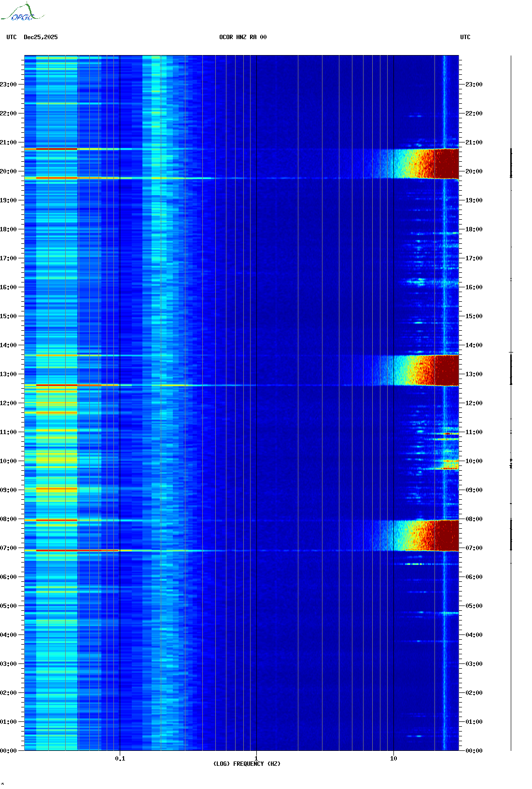The image size is (532, 789).
Task: Click the seismogram trace spike near 07:30
Action: [511, 535]
